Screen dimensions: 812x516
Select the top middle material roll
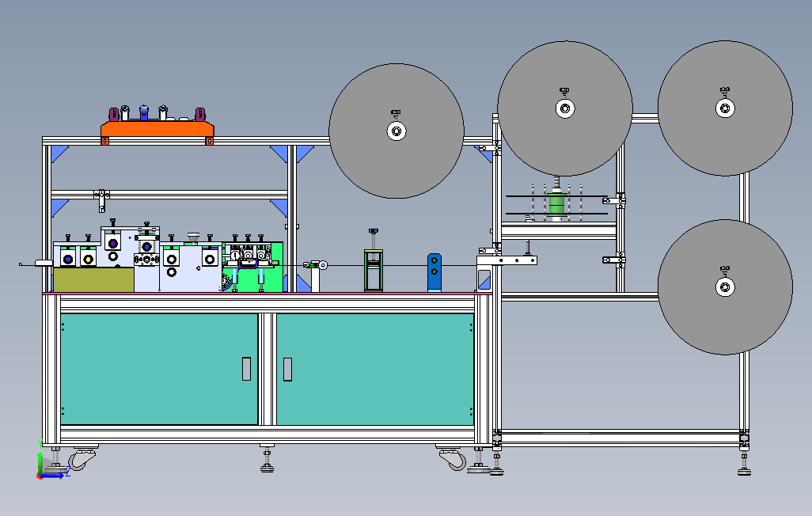pyautogui.click(x=565, y=108)
